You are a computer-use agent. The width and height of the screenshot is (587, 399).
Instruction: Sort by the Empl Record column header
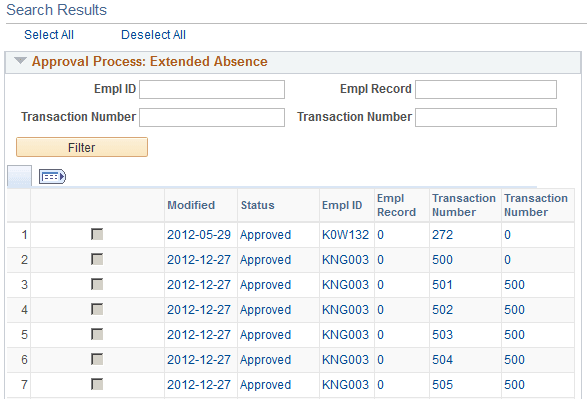tap(396, 205)
